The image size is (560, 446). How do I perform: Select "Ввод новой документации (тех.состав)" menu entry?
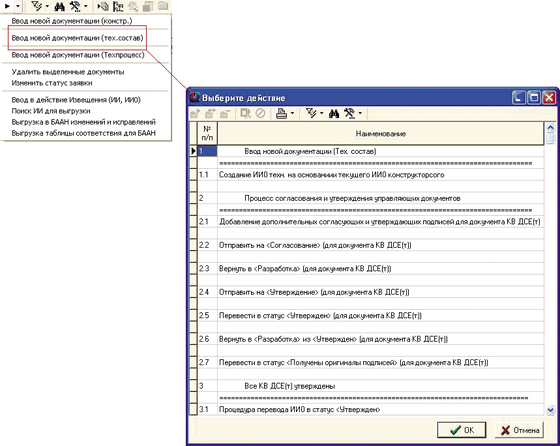tap(78, 38)
